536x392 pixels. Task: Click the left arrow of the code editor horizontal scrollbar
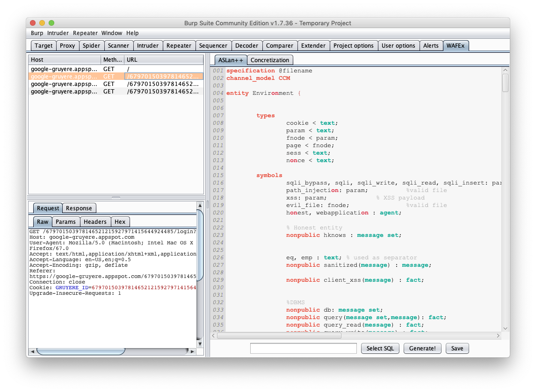point(214,336)
